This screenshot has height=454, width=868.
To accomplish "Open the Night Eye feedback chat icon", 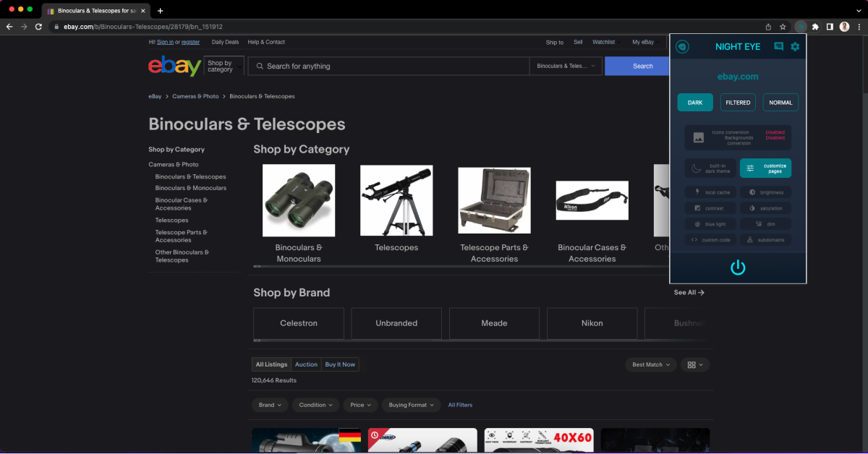I will click(778, 47).
